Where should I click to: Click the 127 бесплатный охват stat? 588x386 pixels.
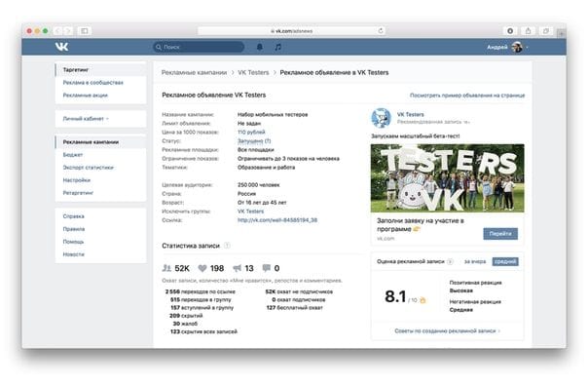coord(294,307)
